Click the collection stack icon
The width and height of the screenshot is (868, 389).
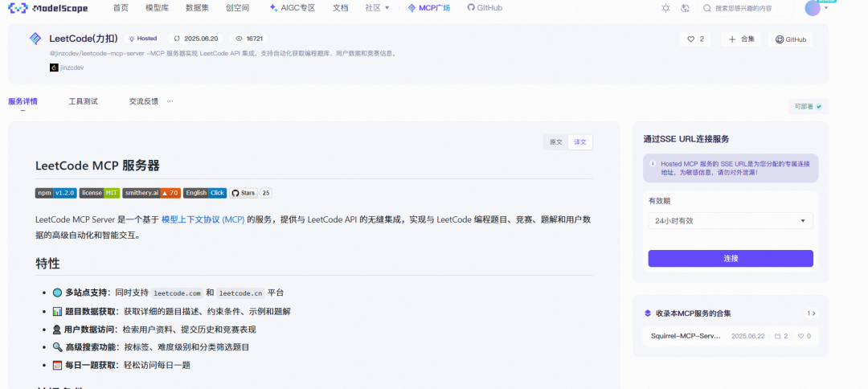[x=648, y=313]
